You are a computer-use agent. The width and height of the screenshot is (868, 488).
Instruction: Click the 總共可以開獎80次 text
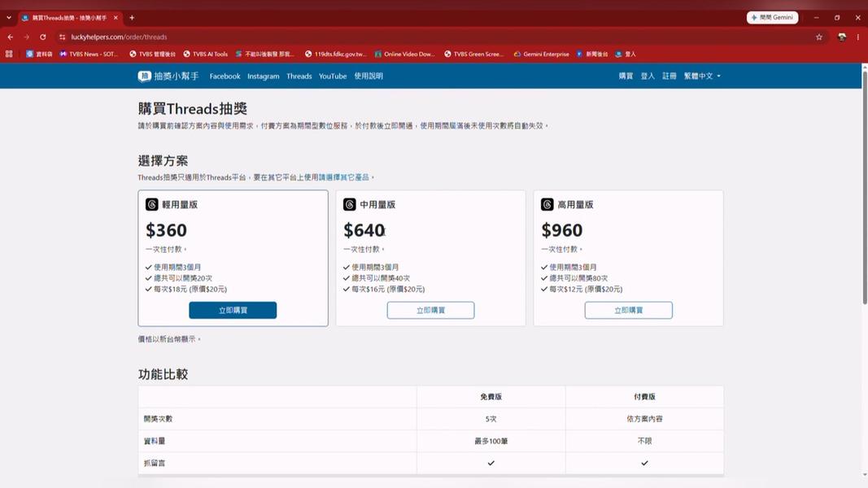click(x=578, y=277)
